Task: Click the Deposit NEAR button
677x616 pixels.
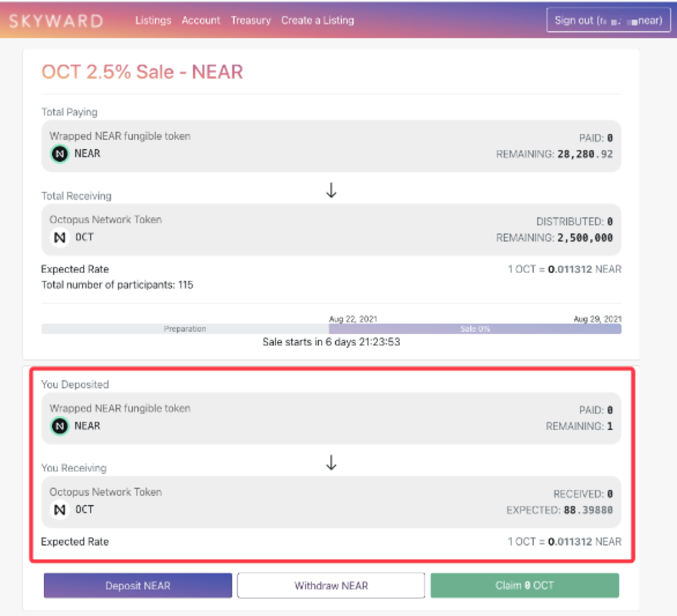Action: tap(138, 585)
